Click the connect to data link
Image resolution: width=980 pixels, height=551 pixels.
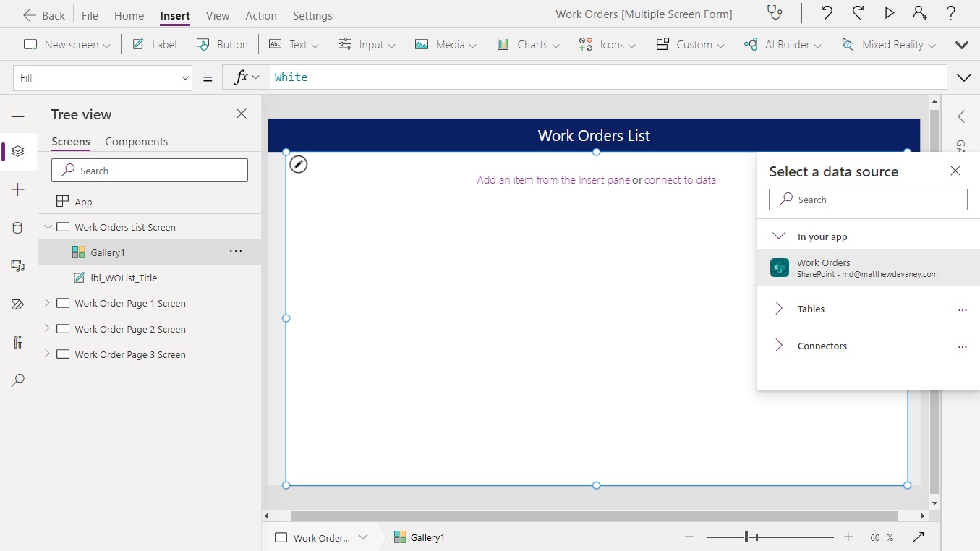point(680,179)
